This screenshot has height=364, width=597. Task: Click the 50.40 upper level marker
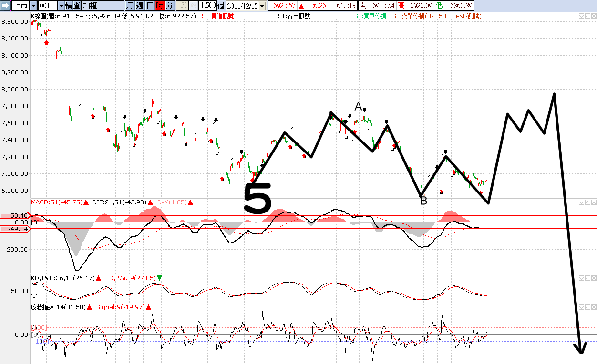tap(15, 216)
